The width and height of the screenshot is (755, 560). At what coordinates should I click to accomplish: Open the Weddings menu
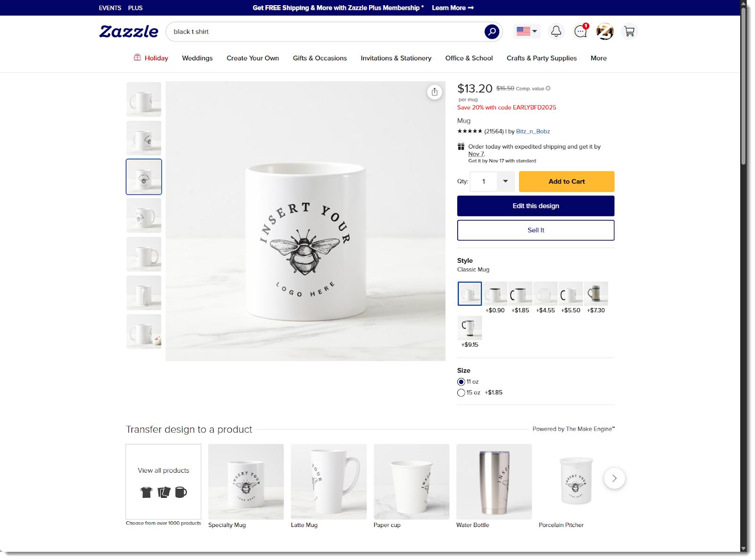[197, 58]
